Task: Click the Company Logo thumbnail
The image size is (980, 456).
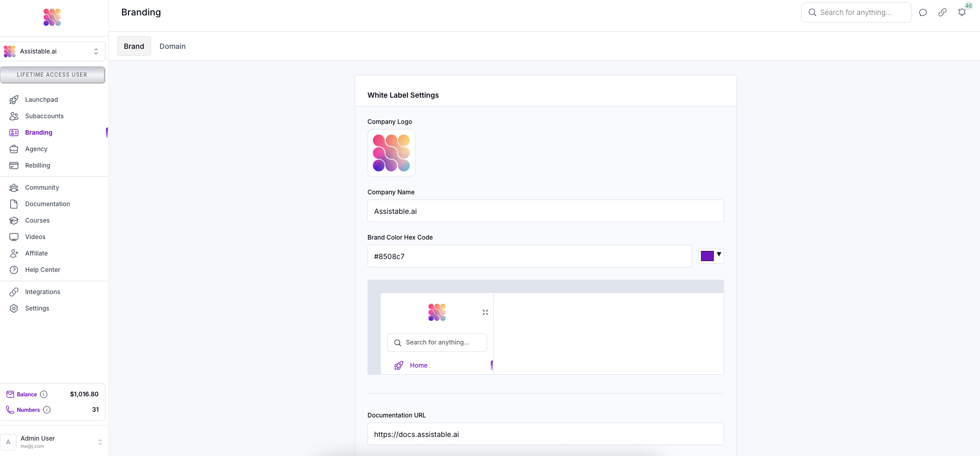Action: (x=391, y=153)
